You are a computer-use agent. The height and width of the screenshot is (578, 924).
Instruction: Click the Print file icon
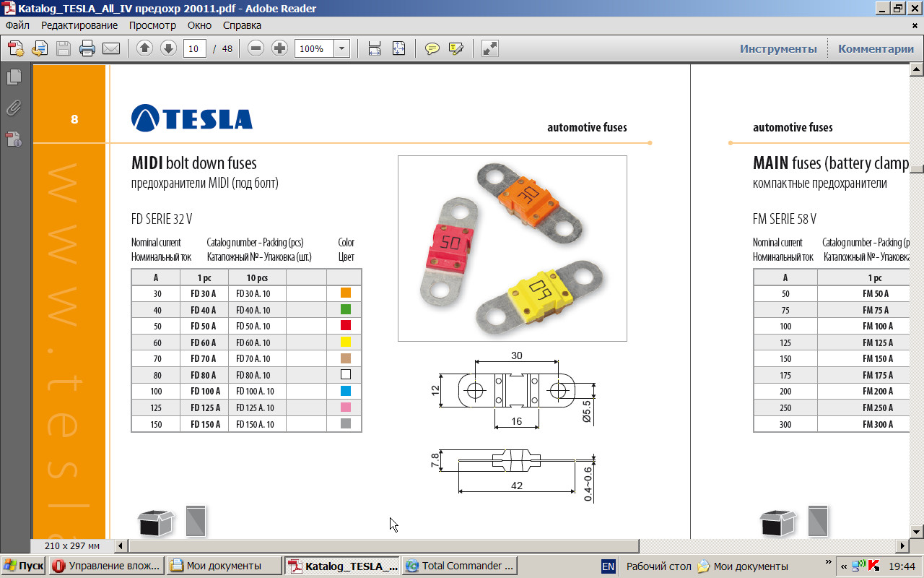click(87, 49)
